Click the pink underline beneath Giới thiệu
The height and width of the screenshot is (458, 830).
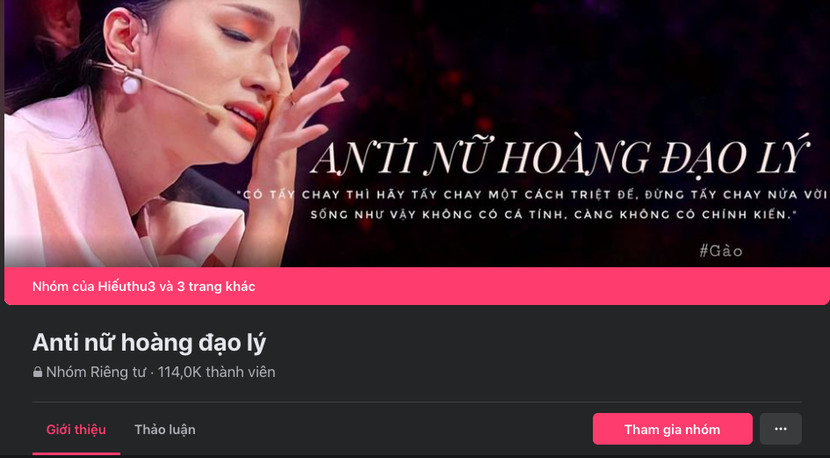tap(76, 454)
